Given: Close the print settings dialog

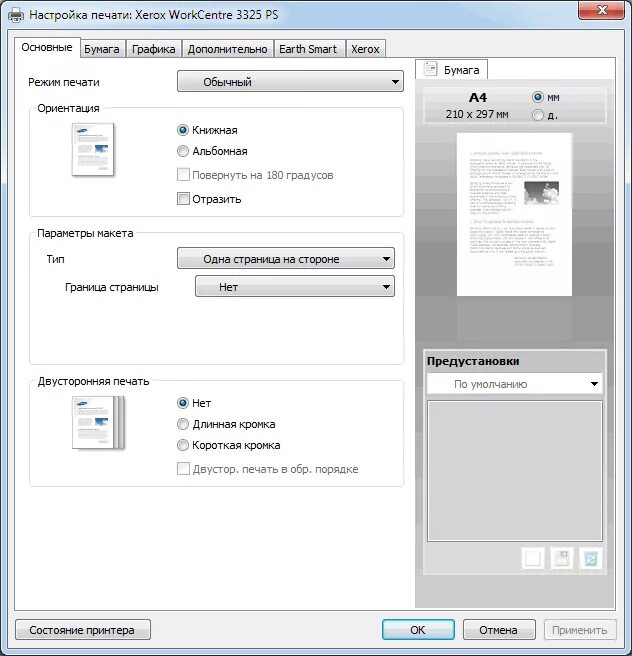Looking at the screenshot, I should [602, 10].
